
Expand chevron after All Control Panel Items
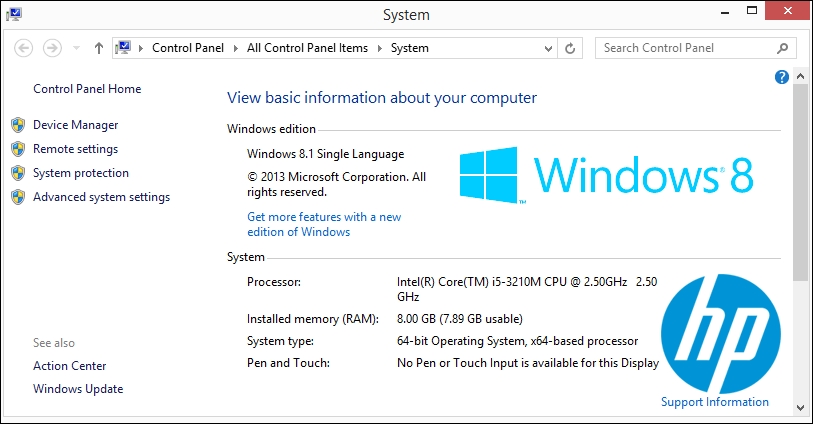[x=380, y=48]
